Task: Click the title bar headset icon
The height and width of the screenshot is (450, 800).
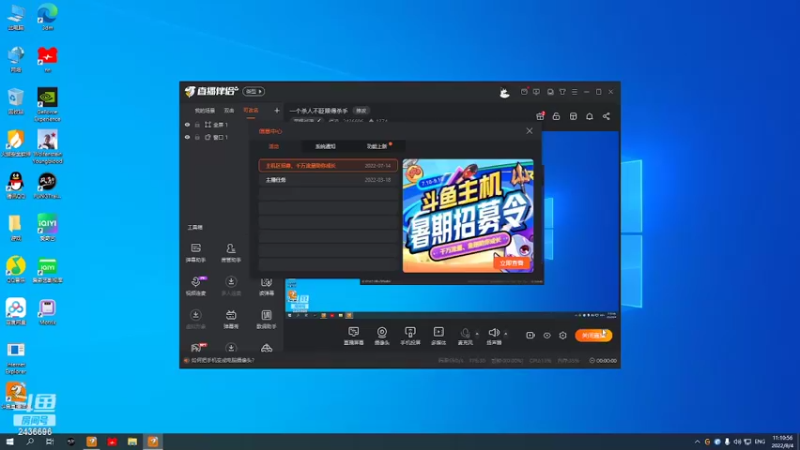Action: [x=550, y=92]
